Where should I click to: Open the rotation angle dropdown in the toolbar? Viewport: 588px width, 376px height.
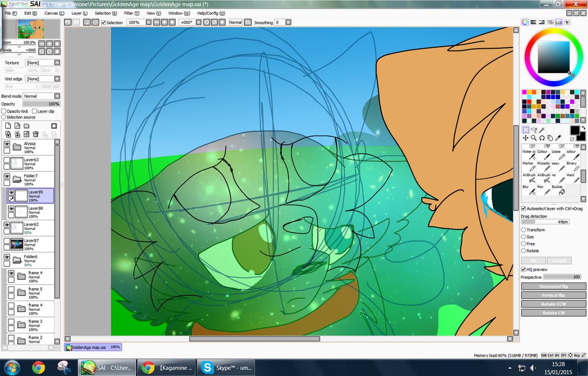coord(199,22)
